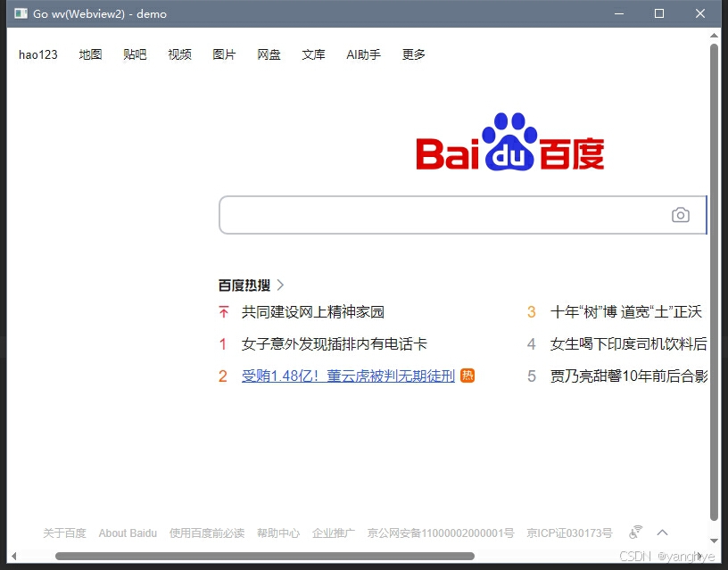This screenshot has height=570, width=728.
Task: Focus the Baidu search input box
Action: click(x=443, y=215)
